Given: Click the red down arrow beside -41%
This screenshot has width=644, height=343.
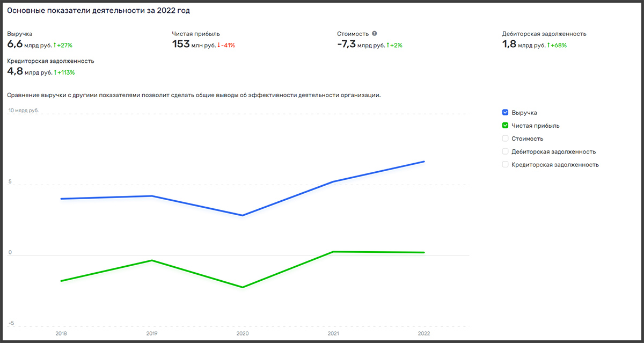Looking at the screenshot, I should (219, 46).
